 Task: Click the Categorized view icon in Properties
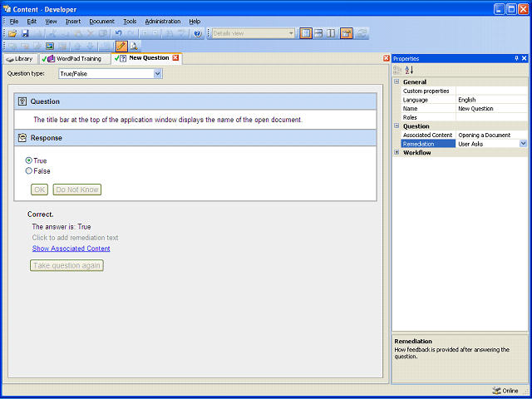(x=397, y=70)
